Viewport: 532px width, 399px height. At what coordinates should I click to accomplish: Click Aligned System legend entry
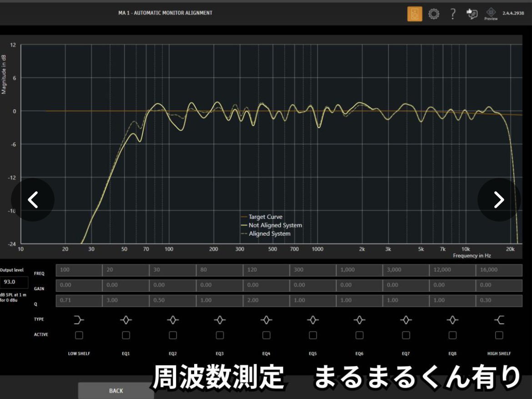[x=266, y=234]
